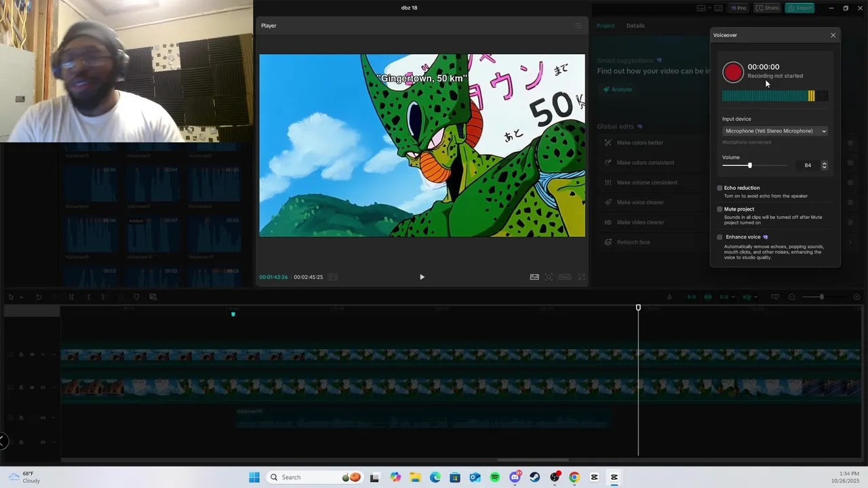Select the top video track clip
The height and width of the screenshot is (488, 868).
460,355
